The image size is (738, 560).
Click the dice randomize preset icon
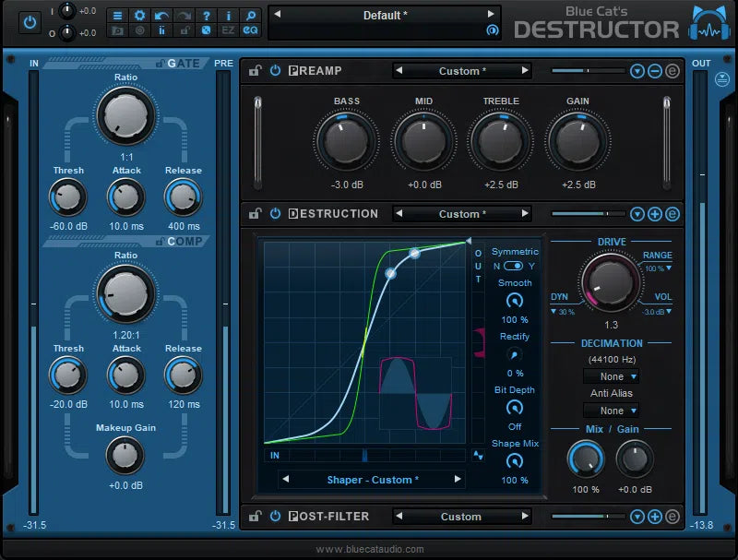tap(207, 31)
